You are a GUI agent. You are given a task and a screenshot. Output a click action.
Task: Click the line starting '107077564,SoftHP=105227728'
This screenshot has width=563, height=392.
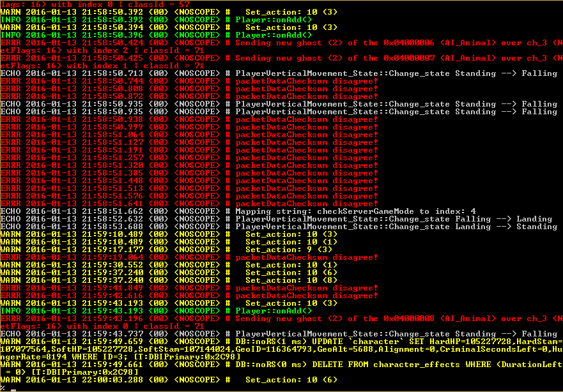[x=281, y=349]
